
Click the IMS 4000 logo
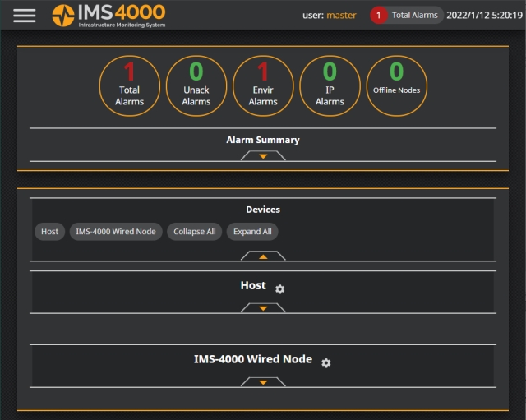[x=109, y=16]
